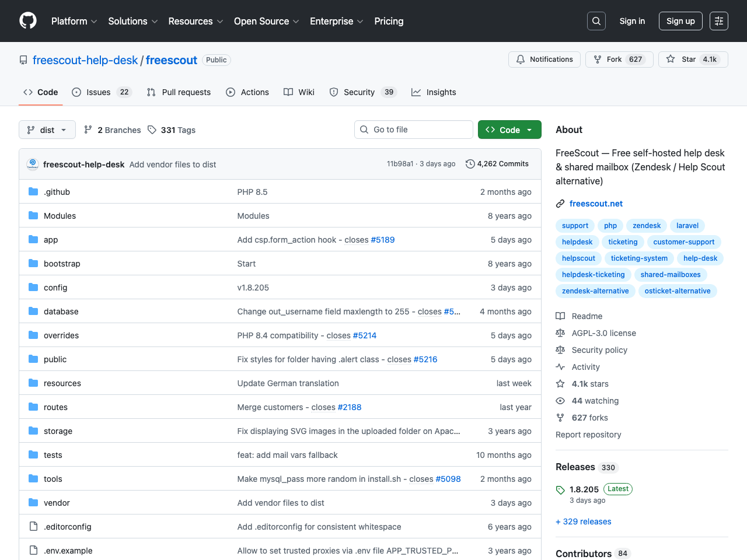
Task: Visit the freescout.net link
Action: tap(596, 203)
